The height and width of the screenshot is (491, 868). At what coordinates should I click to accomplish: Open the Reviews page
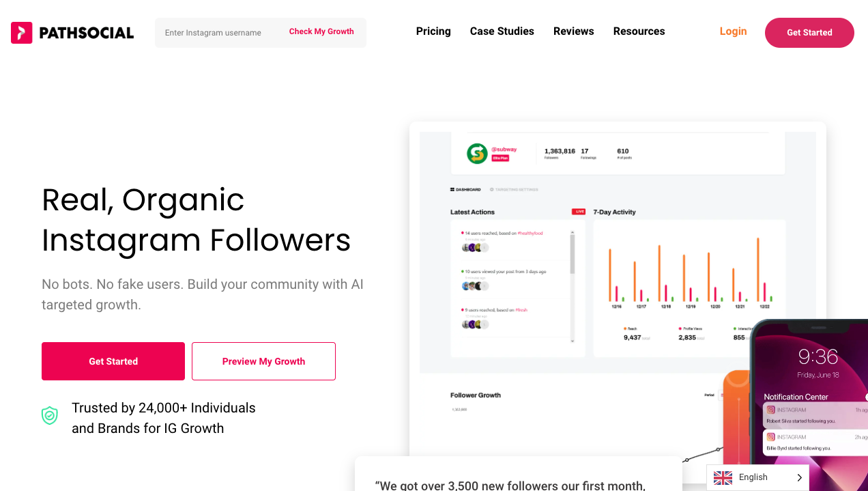pyautogui.click(x=574, y=31)
